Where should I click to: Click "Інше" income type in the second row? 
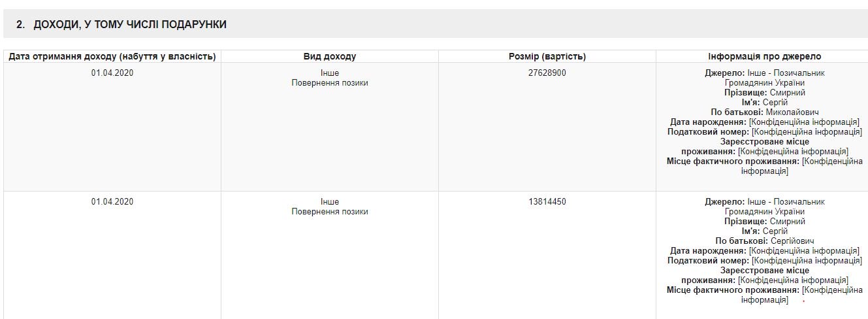[330, 202]
